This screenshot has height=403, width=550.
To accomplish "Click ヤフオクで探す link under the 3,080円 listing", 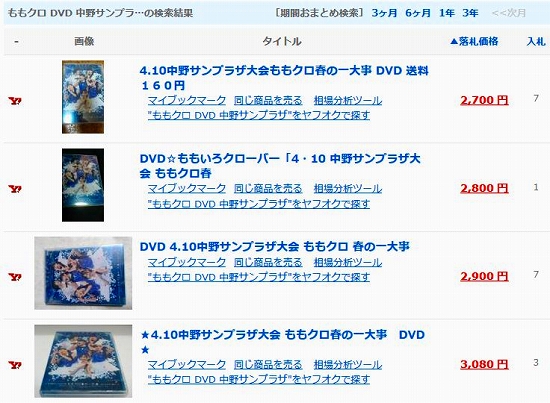I will point(259,379).
